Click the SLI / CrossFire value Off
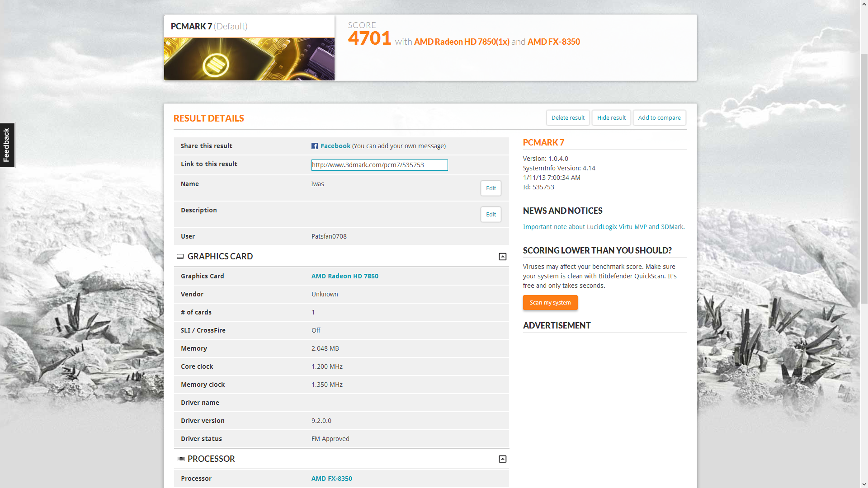Viewport: 868px width, 488px height. coord(316,330)
